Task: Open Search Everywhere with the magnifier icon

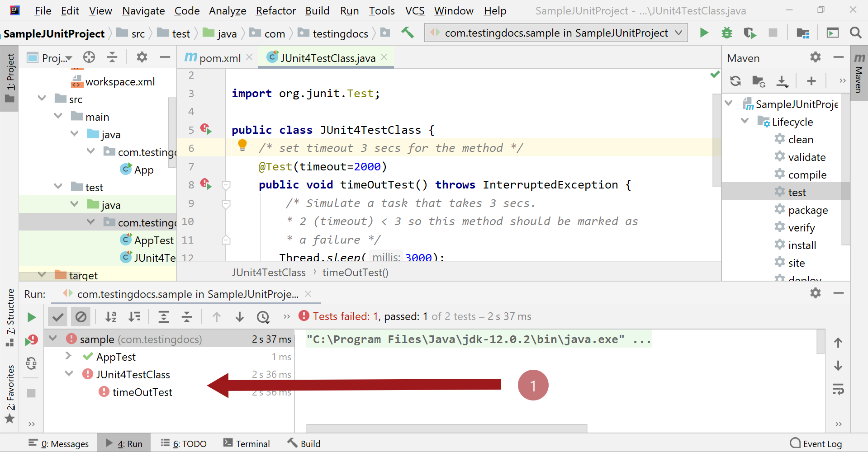Action: coord(855,33)
